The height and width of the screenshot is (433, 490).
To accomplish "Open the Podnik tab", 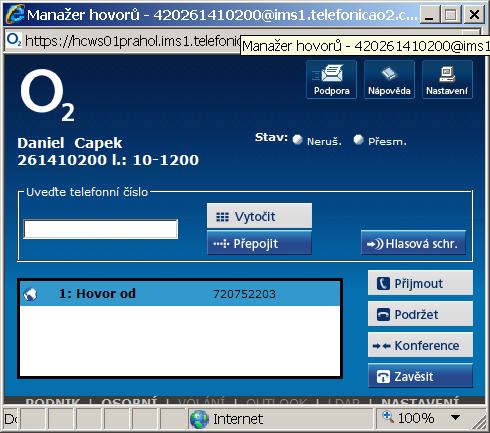I will pyautogui.click(x=53, y=401).
